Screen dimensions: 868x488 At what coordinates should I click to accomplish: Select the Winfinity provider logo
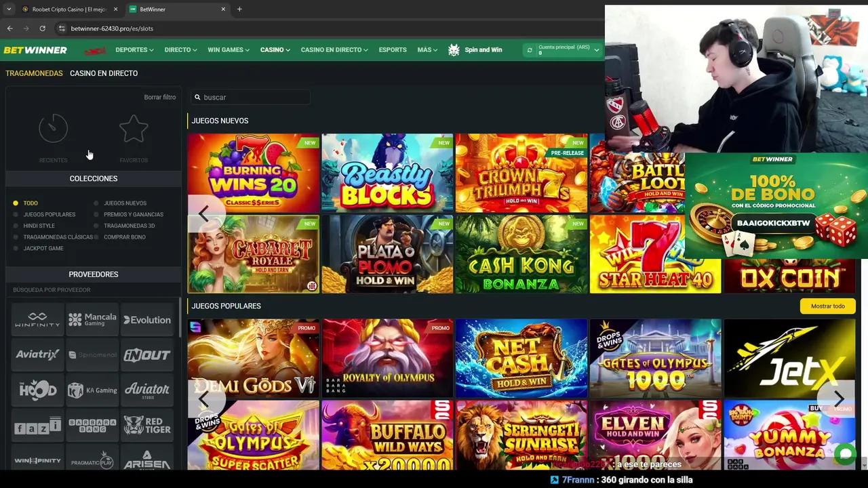pyautogui.click(x=38, y=320)
